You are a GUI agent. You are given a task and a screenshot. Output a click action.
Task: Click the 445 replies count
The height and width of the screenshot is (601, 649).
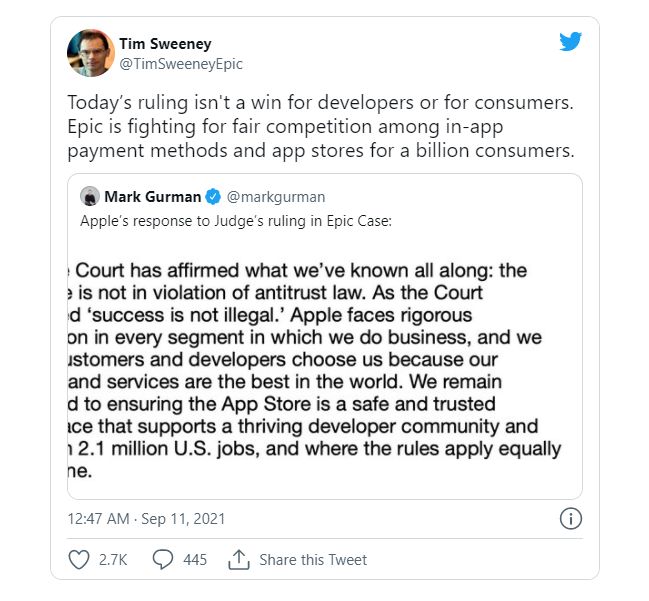click(x=195, y=560)
